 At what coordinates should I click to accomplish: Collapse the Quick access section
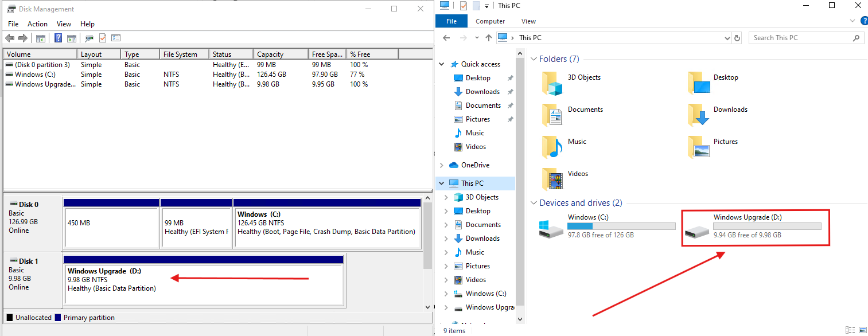pos(441,64)
